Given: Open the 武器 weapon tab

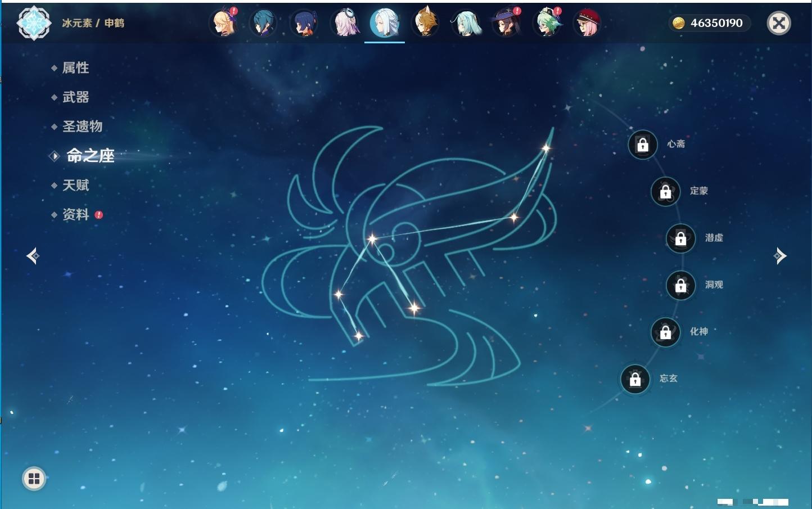Looking at the screenshot, I should click(75, 97).
